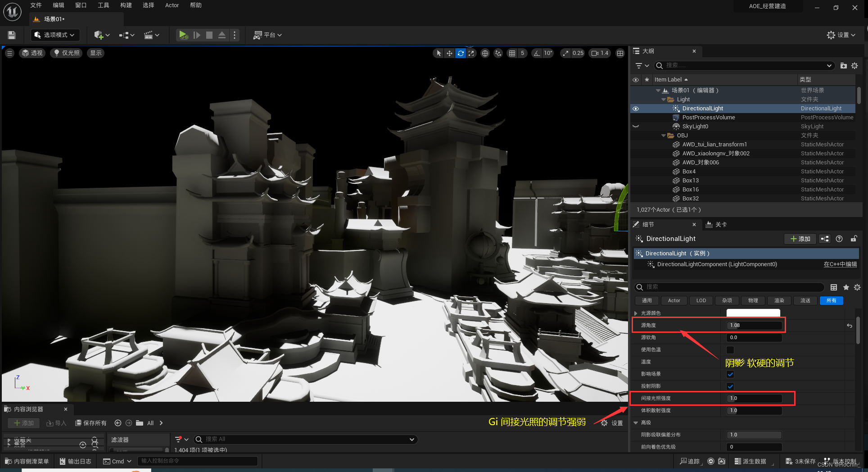868x472 pixels.
Task: Switch to the 渲染 category tab in details
Action: tap(779, 300)
